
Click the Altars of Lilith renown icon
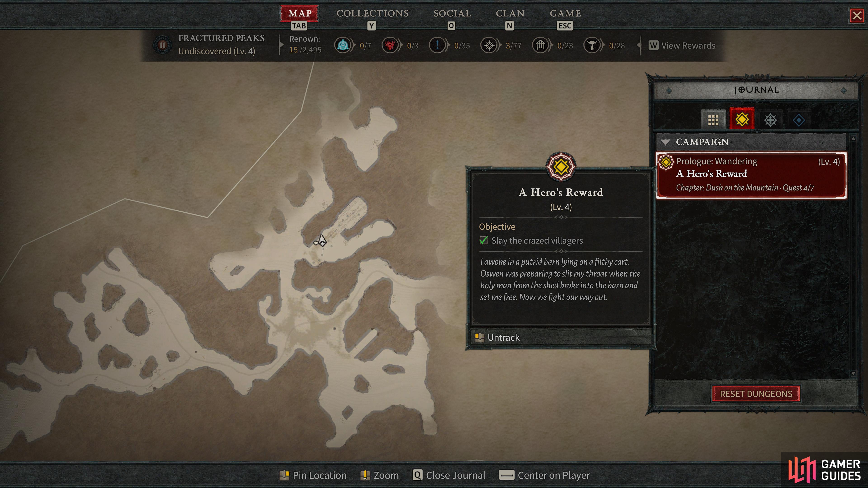pos(592,45)
